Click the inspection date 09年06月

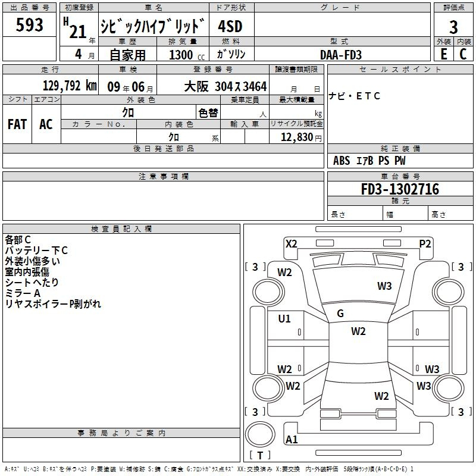click(x=130, y=87)
